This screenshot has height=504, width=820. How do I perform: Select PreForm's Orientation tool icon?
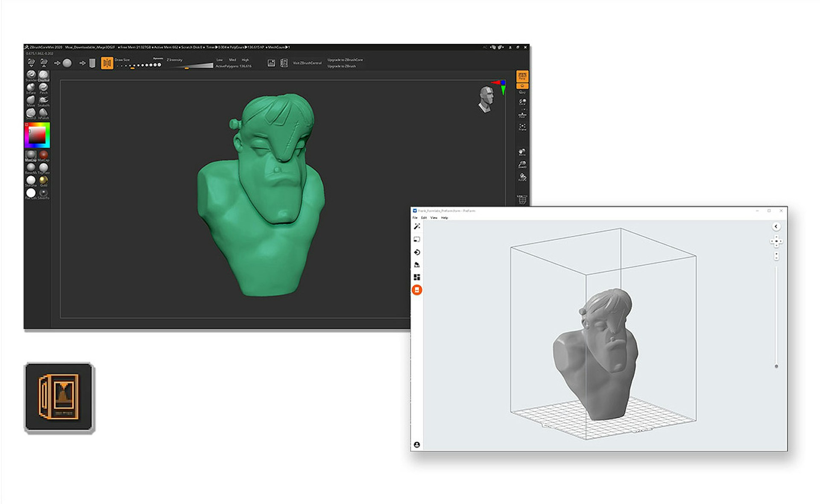pos(417,252)
